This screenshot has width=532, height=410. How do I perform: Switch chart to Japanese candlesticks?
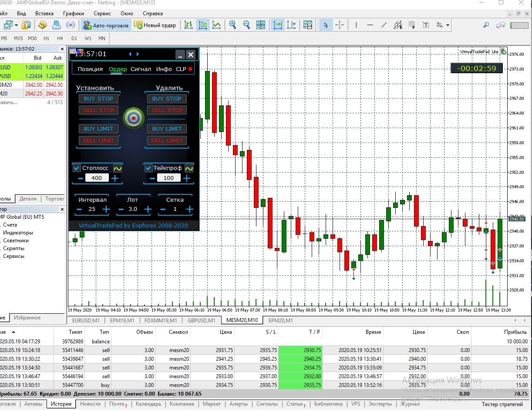point(202,25)
